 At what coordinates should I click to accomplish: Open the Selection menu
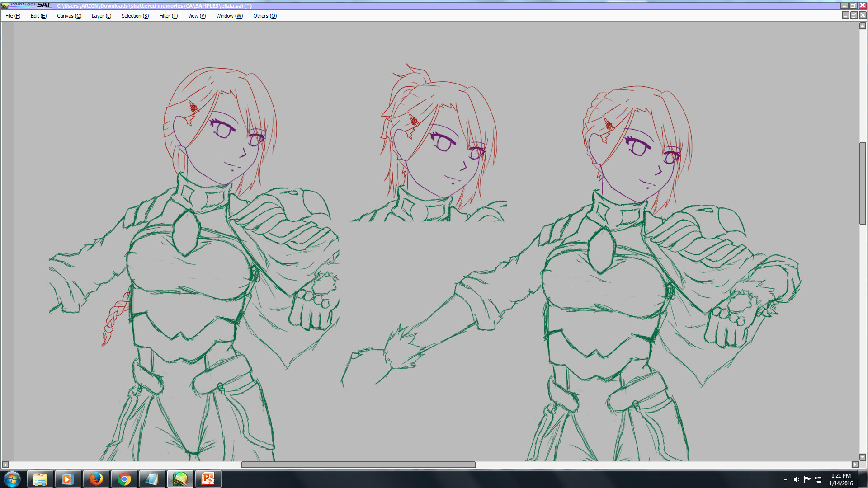tap(134, 16)
